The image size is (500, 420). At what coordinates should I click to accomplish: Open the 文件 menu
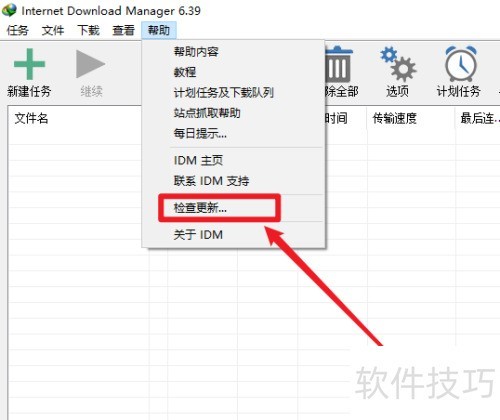[53, 30]
